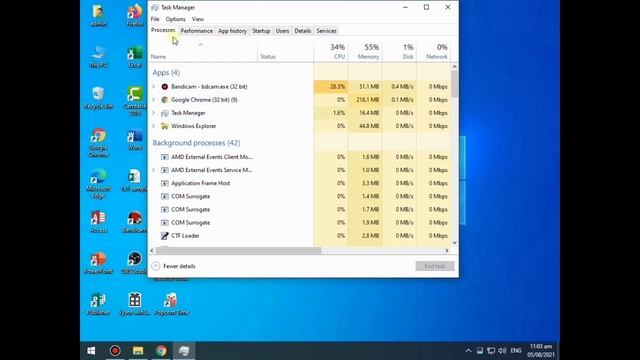
Task: Sort processes by Network column
Action: [x=433, y=51]
